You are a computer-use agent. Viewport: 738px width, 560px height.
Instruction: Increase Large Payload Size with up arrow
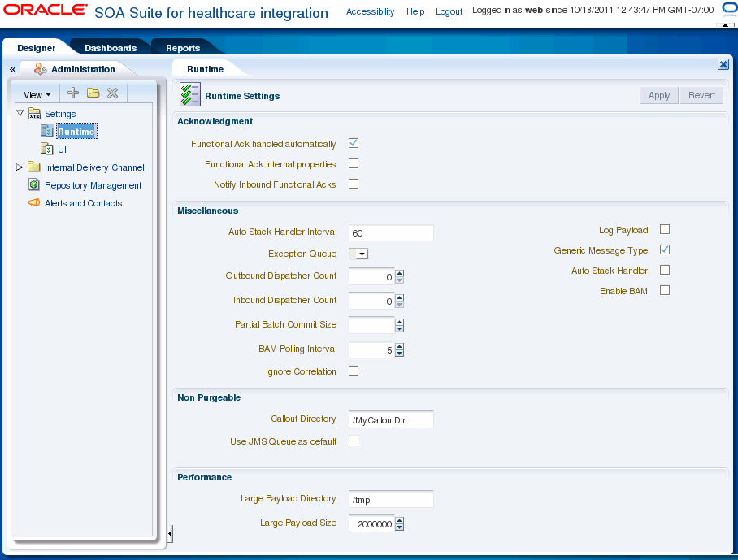pyautogui.click(x=400, y=520)
